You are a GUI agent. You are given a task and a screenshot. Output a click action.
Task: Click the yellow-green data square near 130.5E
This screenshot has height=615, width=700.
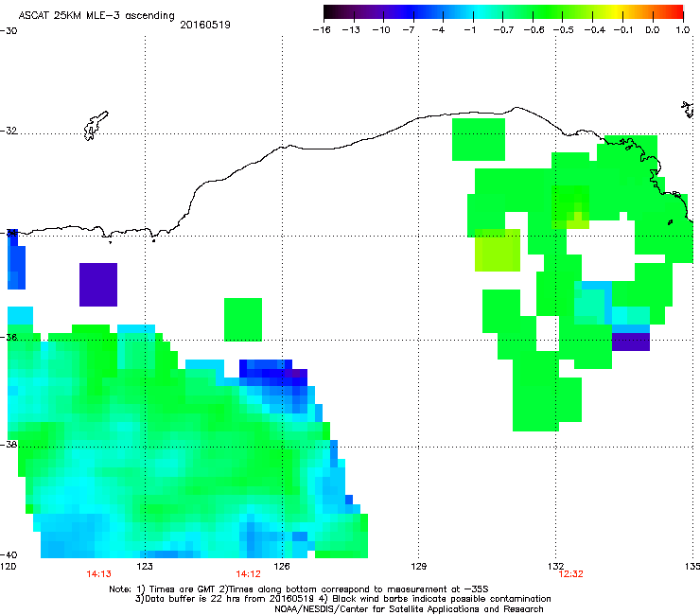498,250
